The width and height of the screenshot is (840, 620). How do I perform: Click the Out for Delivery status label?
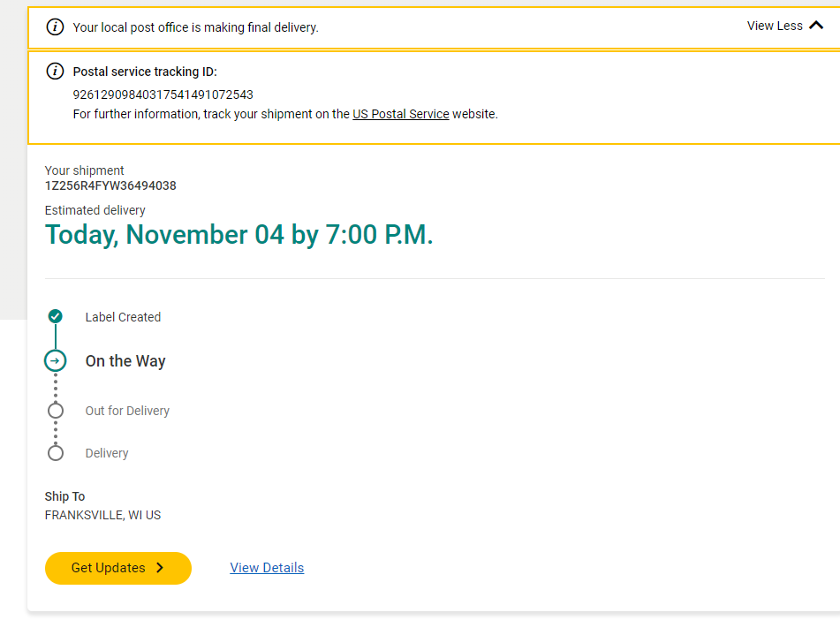click(127, 411)
